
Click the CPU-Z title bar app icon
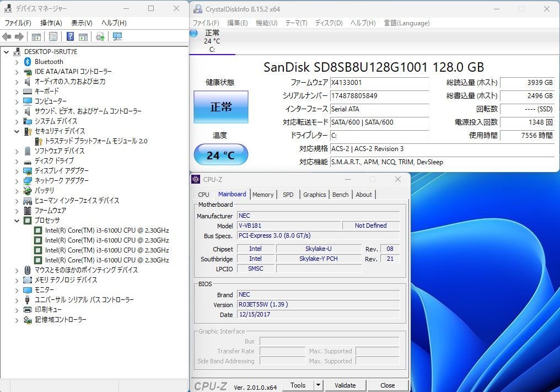pyautogui.click(x=196, y=179)
